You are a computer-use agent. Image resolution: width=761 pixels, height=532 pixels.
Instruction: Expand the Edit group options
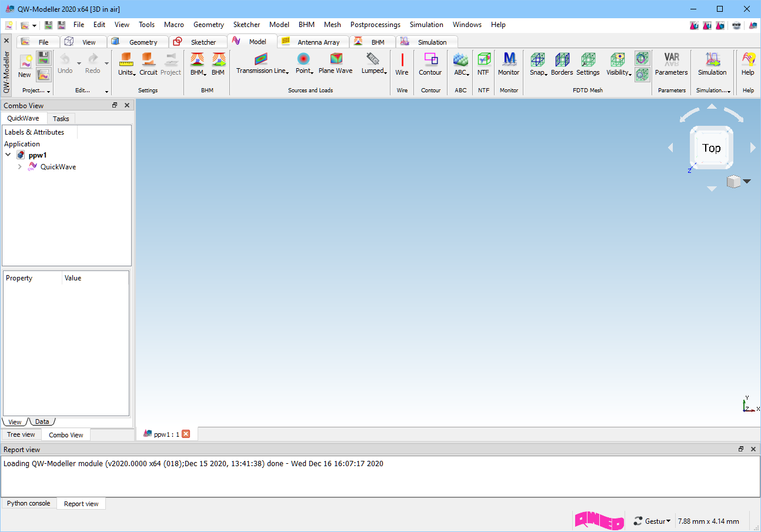[106, 92]
